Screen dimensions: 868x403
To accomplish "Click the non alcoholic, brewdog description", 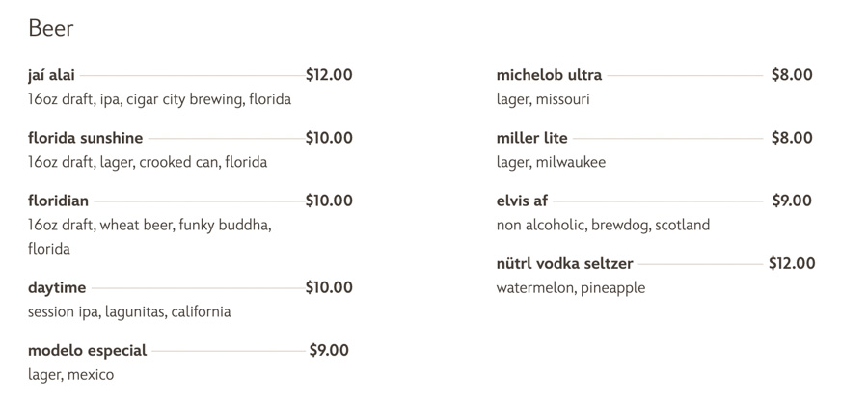I will [x=603, y=225].
